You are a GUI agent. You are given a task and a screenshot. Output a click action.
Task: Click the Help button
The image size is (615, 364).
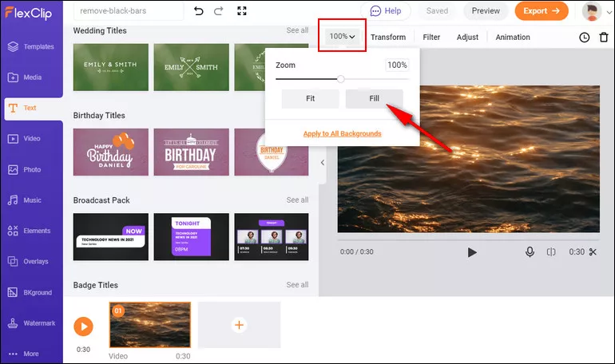click(386, 11)
